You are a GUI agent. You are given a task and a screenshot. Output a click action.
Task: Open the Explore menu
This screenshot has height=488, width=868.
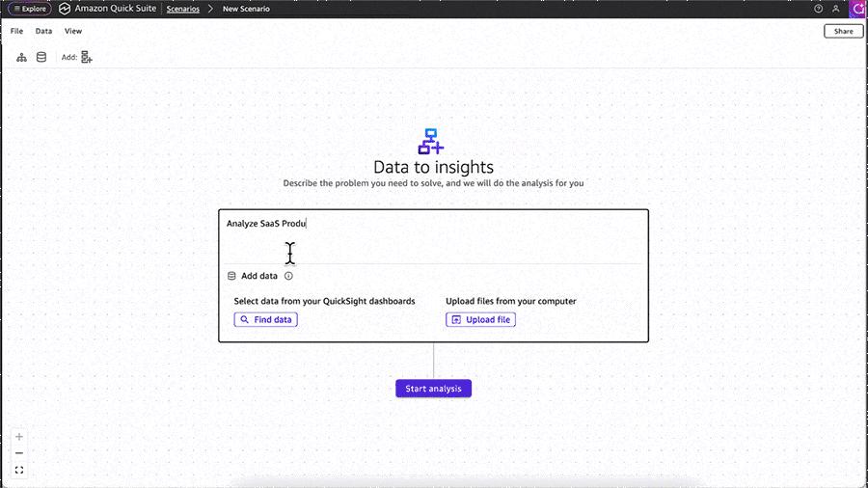tap(29, 9)
